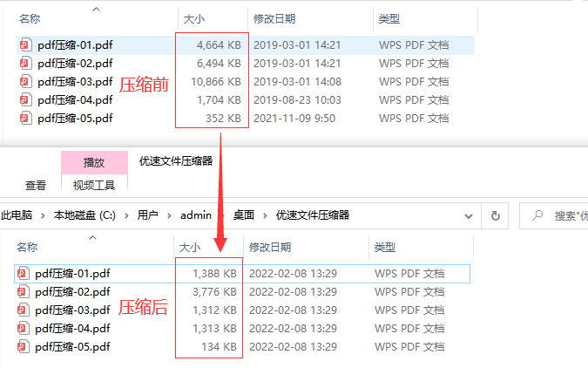Screen dimensions: 588x368
Task: Click the 1,313 KB size cell
Action: [214, 329]
